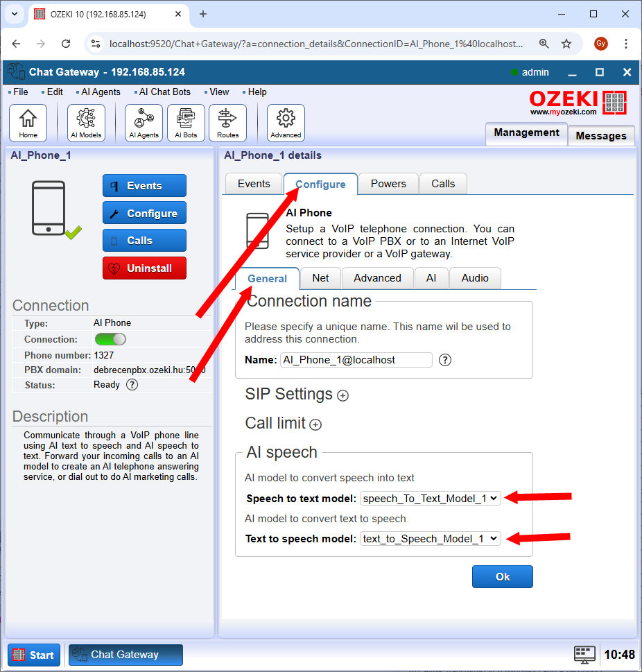642x672 pixels.
Task: Select the Net sub-tab
Action: tap(320, 278)
